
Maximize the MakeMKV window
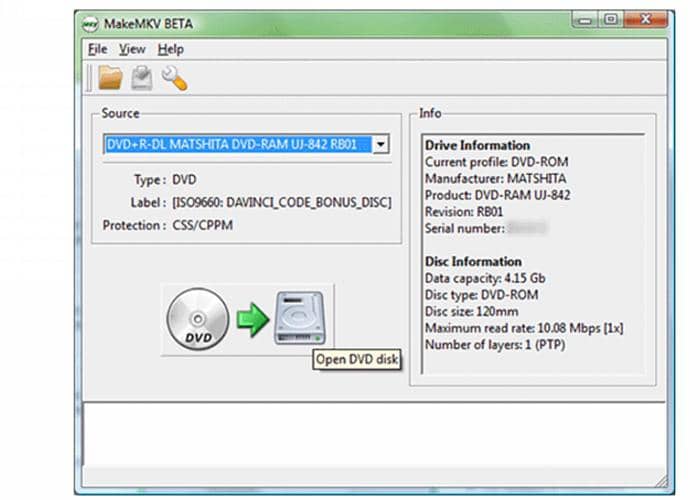coord(611,20)
